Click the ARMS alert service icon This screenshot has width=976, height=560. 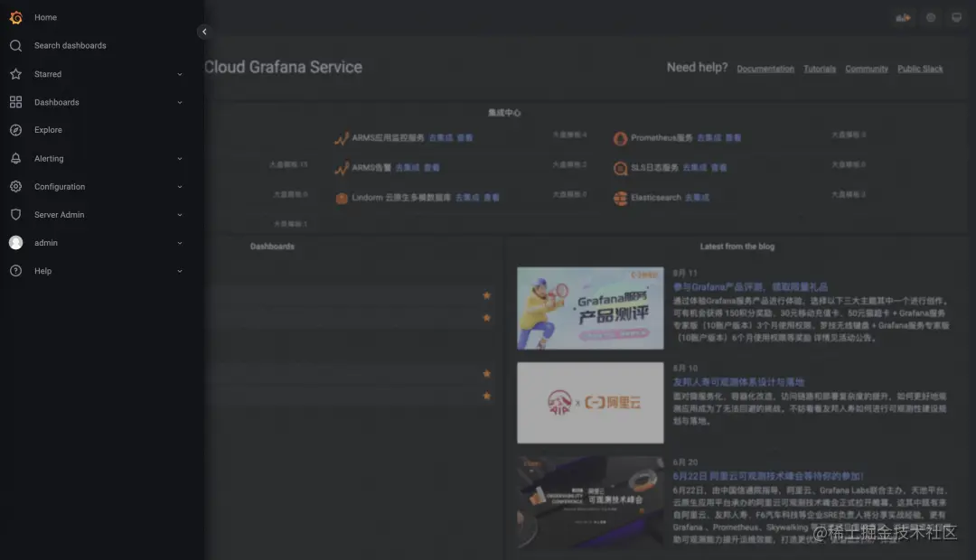[x=341, y=169]
